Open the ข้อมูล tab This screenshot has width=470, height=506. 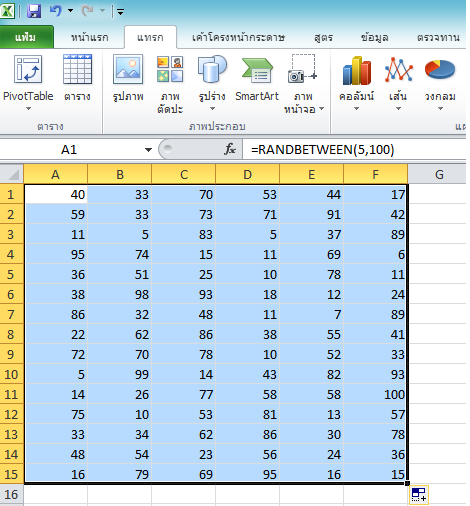[374, 37]
